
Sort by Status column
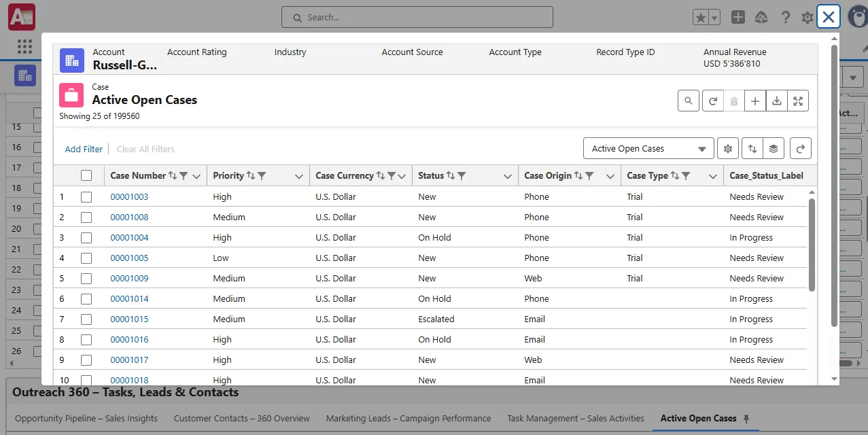(451, 175)
